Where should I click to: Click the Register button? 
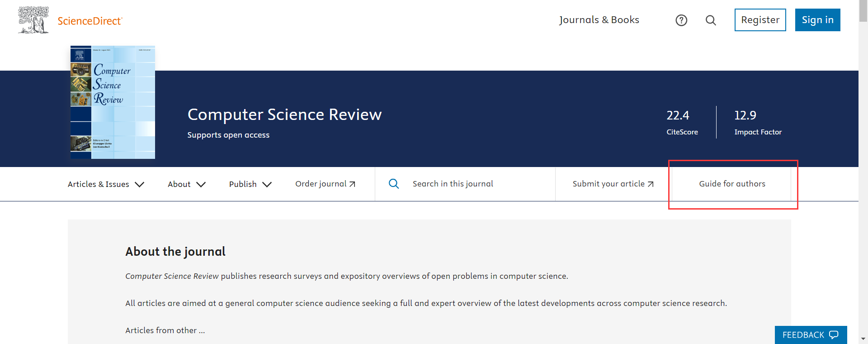click(760, 20)
